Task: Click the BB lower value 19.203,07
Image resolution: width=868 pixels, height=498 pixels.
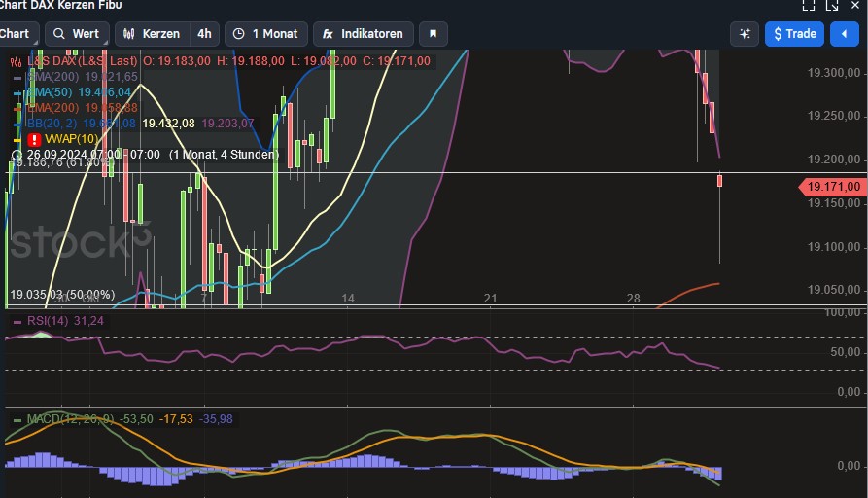Action: [227, 123]
